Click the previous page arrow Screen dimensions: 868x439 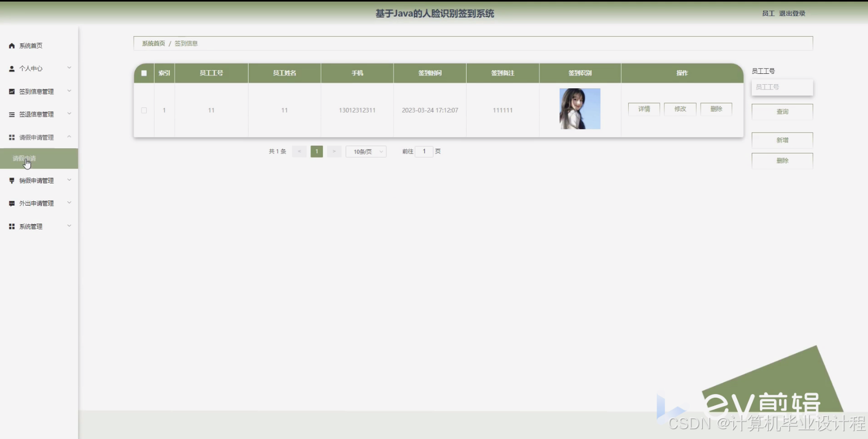pyautogui.click(x=299, y=151)
